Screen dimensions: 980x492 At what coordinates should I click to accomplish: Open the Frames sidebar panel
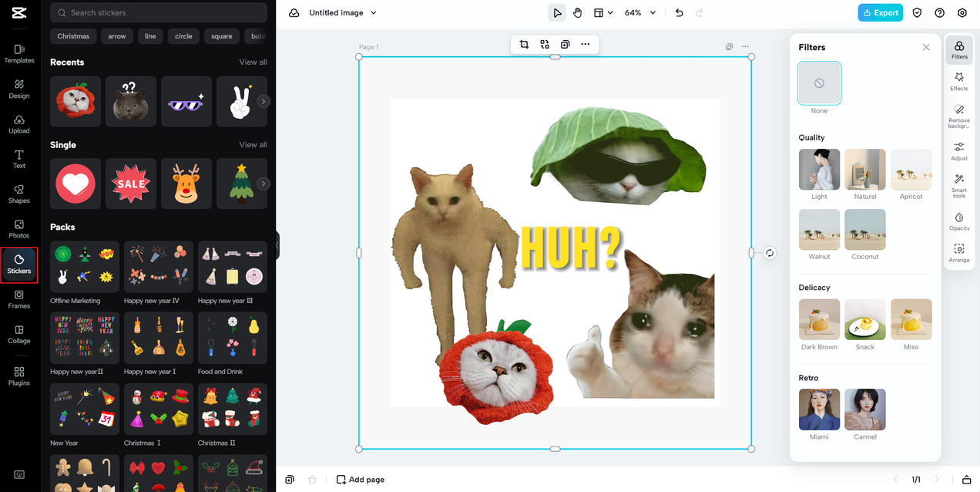19,299
